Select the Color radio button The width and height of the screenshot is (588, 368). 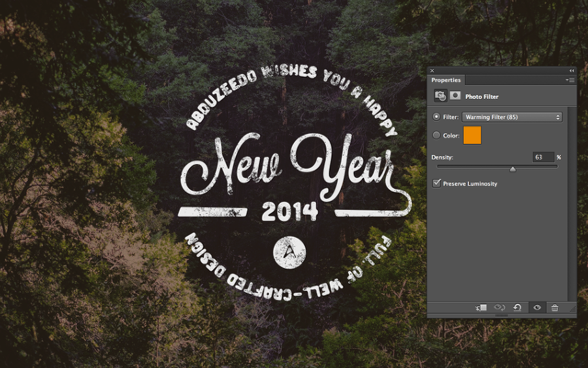point(436,135)
